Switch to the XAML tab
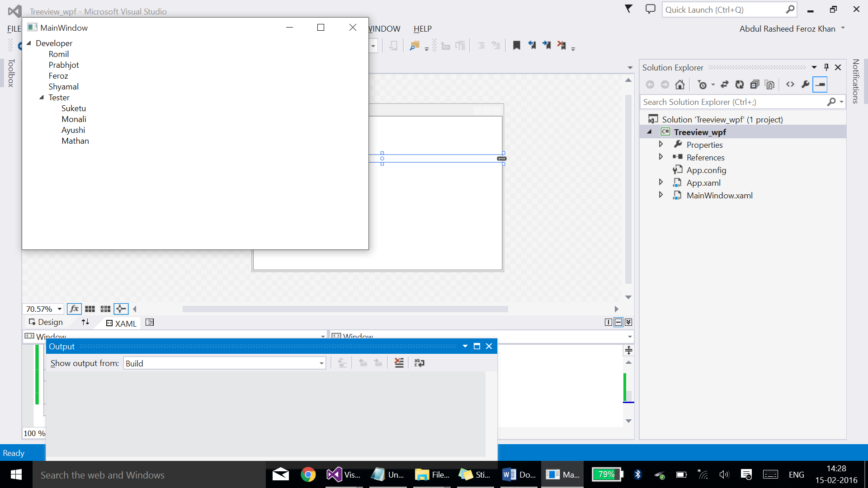This screenshot has width=868, height=488. click(x=121, y=324)
